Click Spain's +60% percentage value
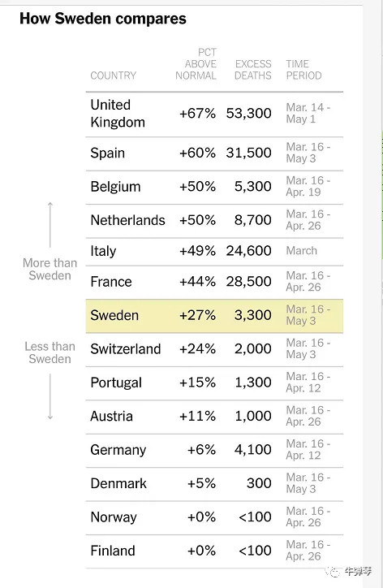This screenshot has width=383, height=588. coord(197,153)
